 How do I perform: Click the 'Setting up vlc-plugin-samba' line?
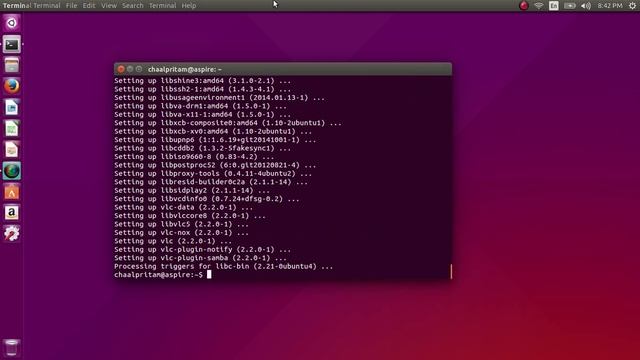tap(200, 258)
